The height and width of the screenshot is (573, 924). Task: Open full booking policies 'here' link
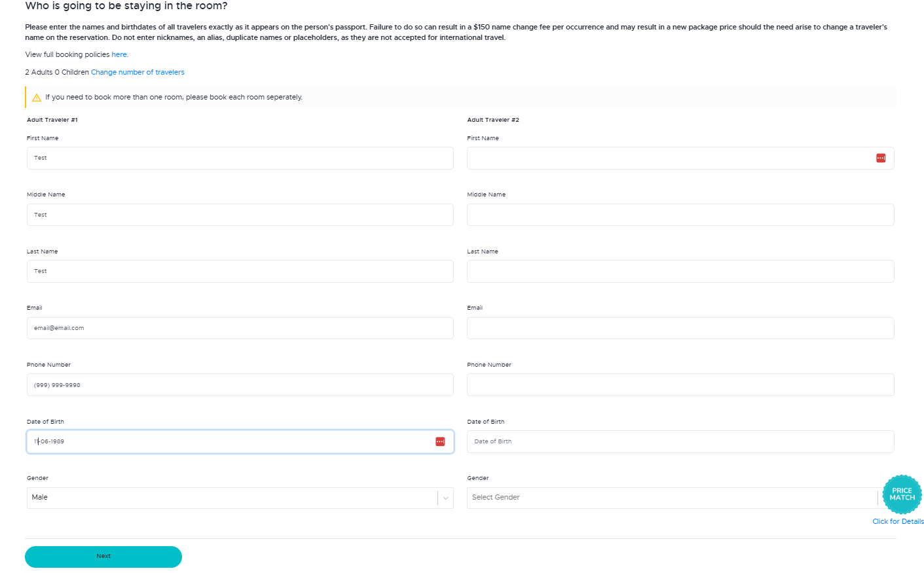tap(119, 55)
